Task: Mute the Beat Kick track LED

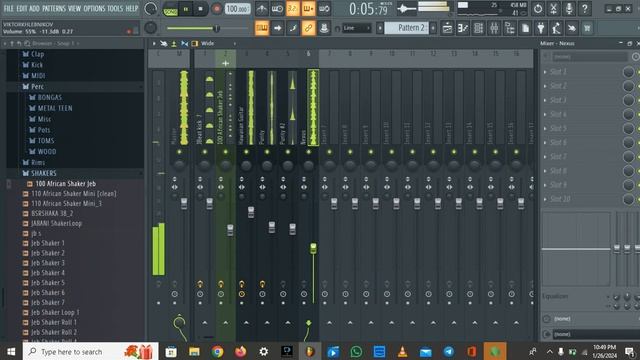Action: 204,152
